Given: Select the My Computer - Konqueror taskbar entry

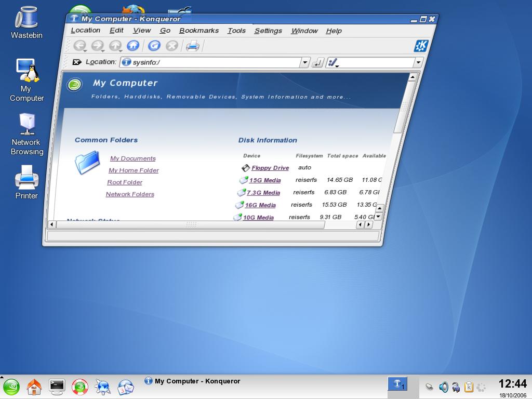Looking at the screenshot, I should 193,381.
